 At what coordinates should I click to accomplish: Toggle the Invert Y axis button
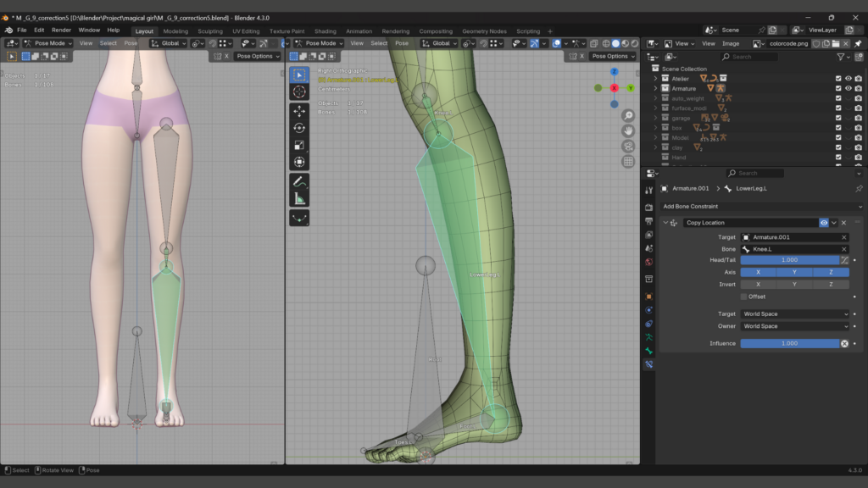(x=794, y=285)
